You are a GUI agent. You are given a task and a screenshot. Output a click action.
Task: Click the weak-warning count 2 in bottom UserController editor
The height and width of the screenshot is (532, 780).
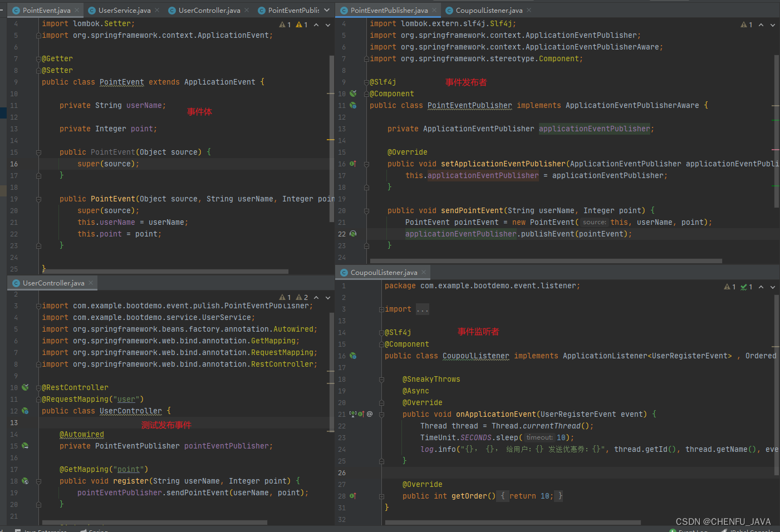tap(302, 297)
